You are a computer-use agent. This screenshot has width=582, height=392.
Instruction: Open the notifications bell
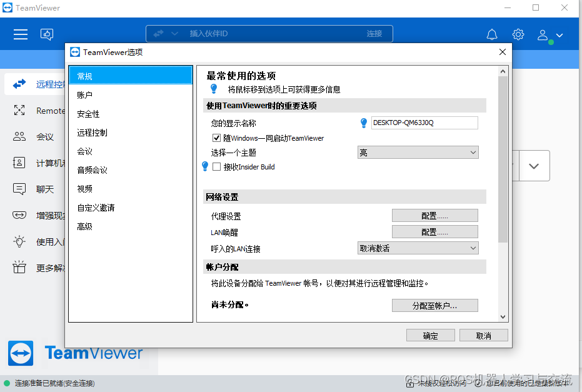pos(492,34)
